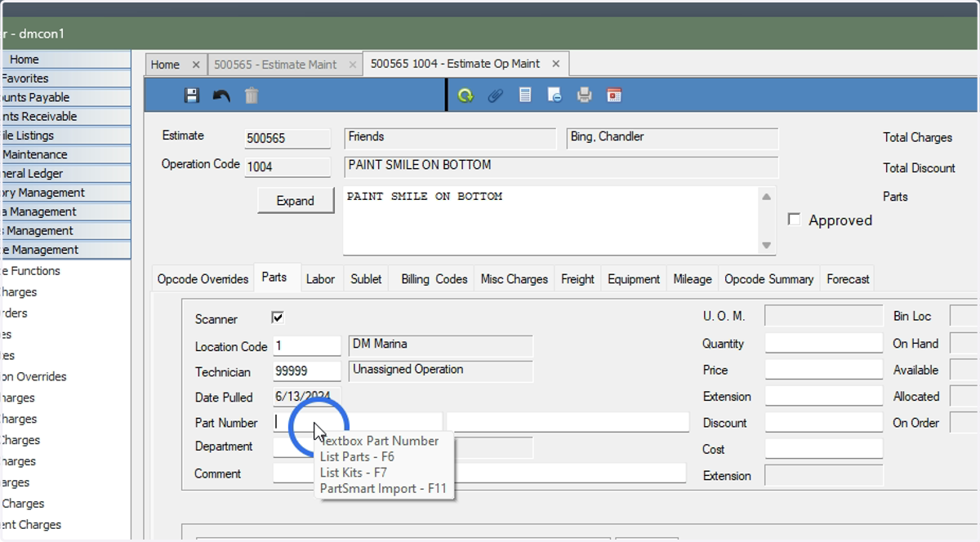Click the Part Number textbox
This screenshot has height=542, width=980.
(x=358, y=422)
